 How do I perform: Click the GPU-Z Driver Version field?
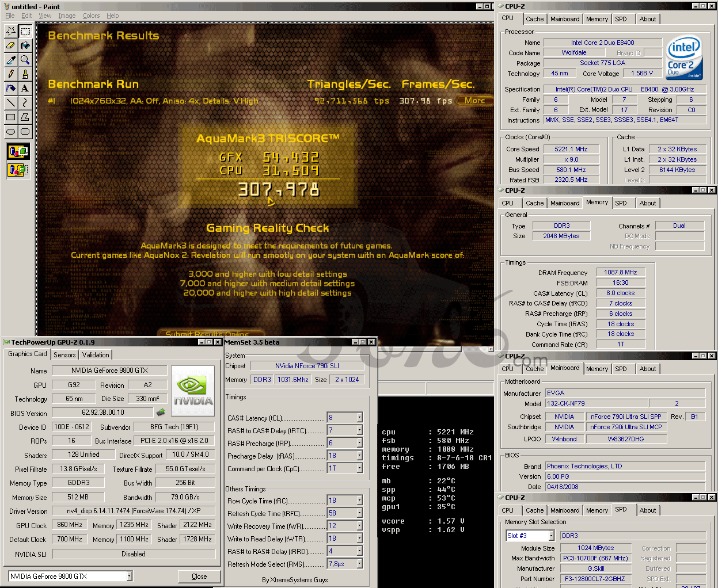(x=134, y=511)
